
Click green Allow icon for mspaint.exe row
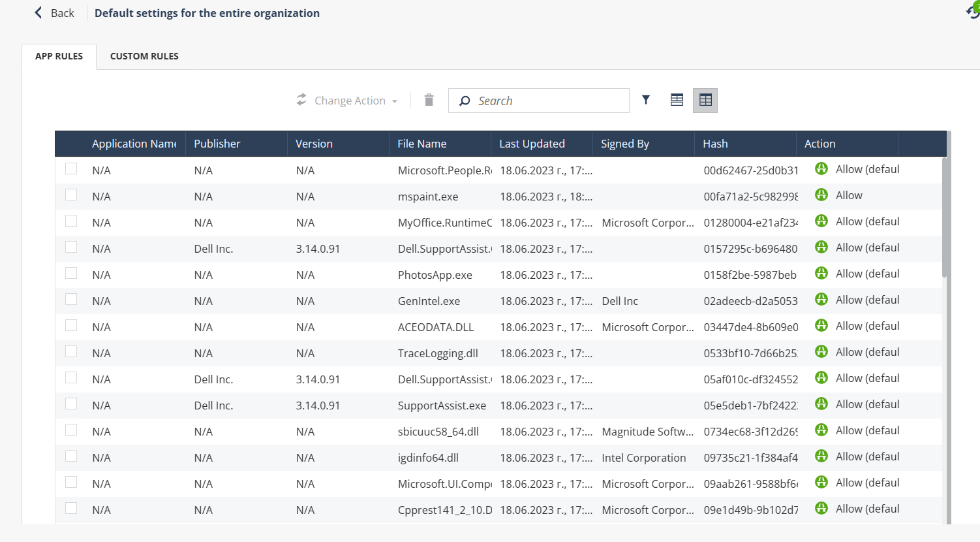(x=821, y=195)
